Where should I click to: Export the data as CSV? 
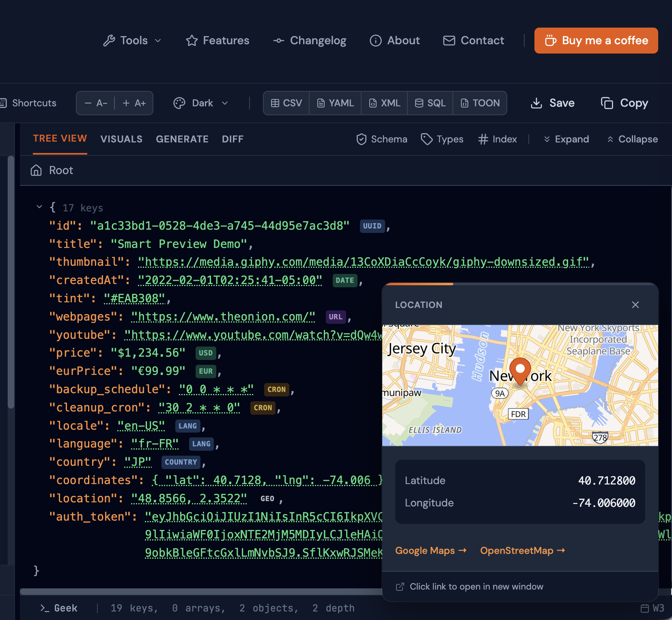[286, 103]
